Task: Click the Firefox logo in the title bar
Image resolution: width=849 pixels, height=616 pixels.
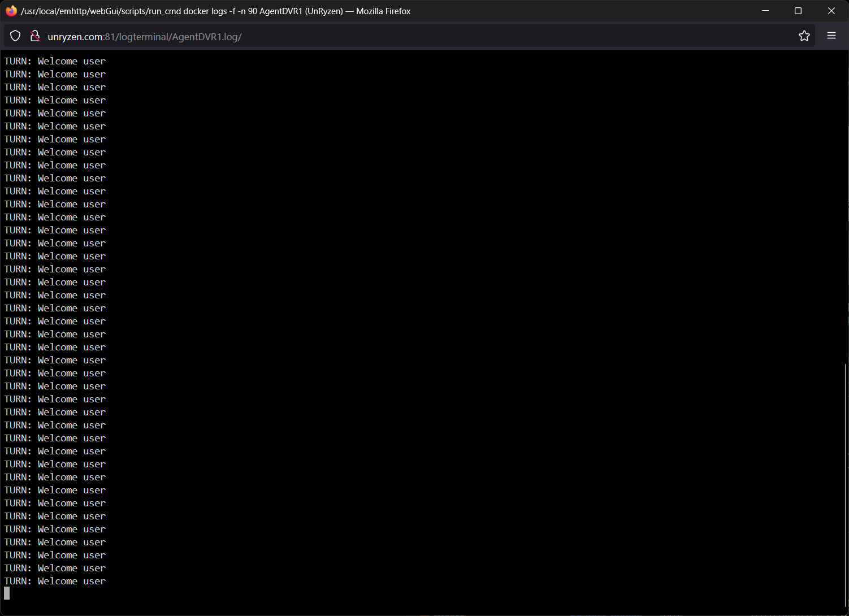Action: point(11,11)
